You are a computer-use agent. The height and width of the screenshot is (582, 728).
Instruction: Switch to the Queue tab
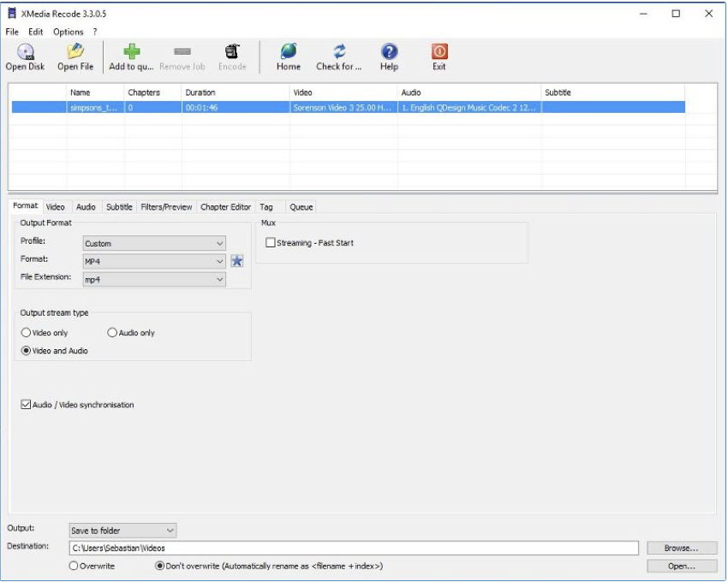click(x=301, y=207)
